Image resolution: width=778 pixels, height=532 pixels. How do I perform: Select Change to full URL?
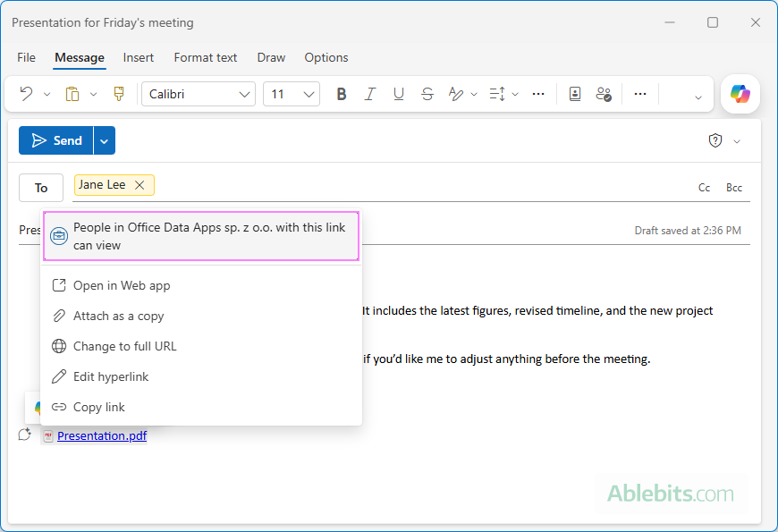pyautogui.click(x=201, y=346)
